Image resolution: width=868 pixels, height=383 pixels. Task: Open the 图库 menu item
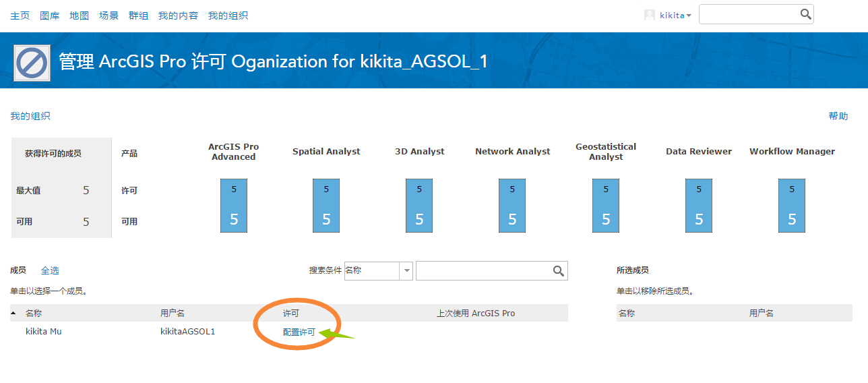[x=50, y=16]
